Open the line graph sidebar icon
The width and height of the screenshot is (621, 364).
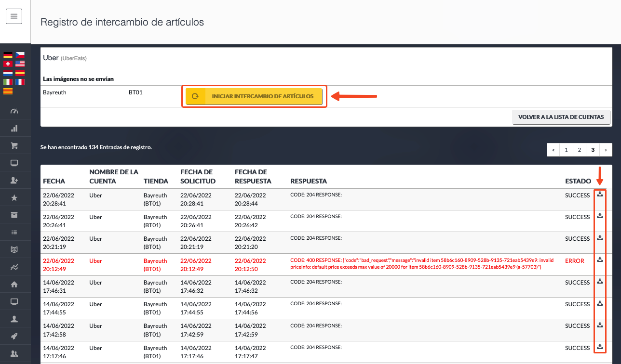(14, 267)
